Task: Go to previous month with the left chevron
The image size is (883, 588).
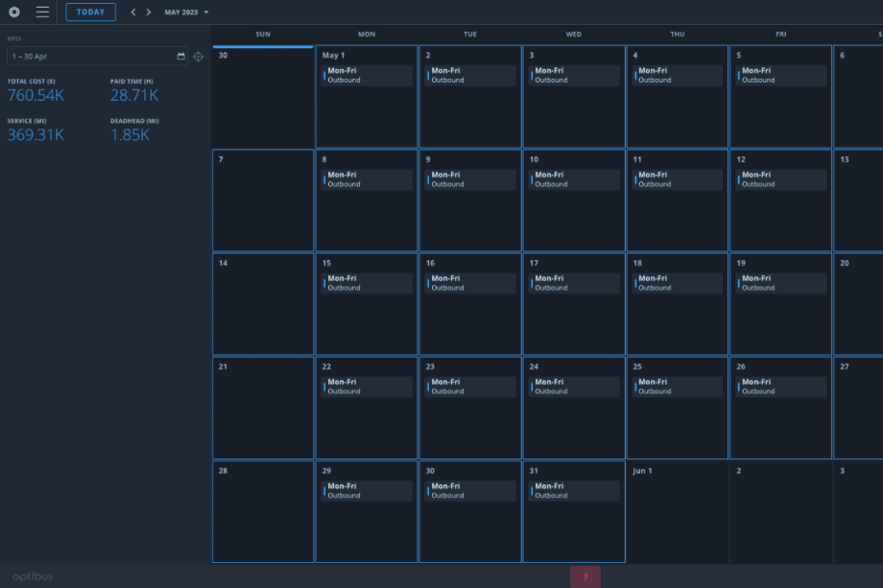Action: 132,12
